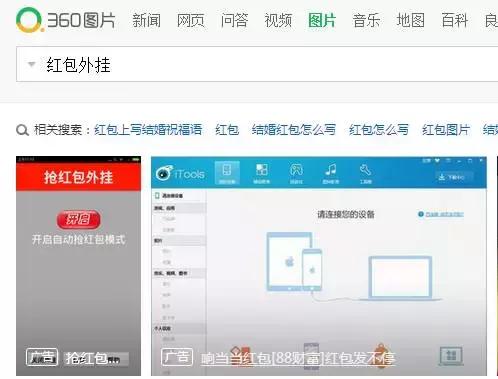Image resolution: width=498 pixels, height=379 pixels.
Task: Select the iTools music note icon
Action: tap(331, 173)
